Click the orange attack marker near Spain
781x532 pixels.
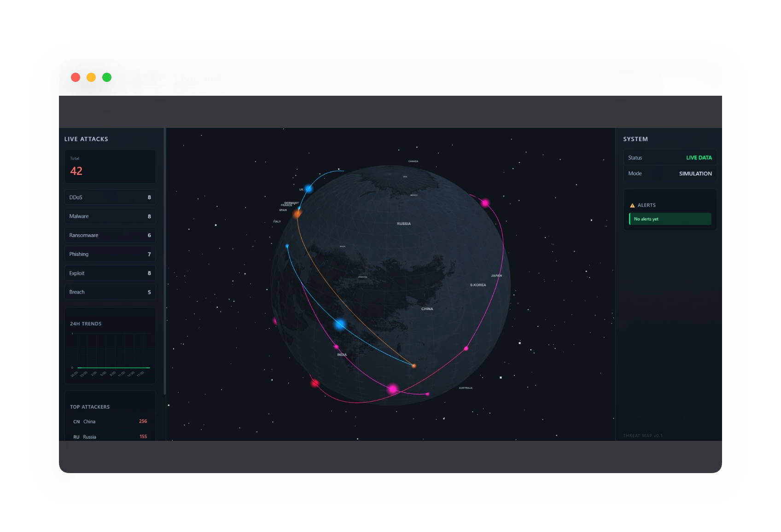point(297,213)
